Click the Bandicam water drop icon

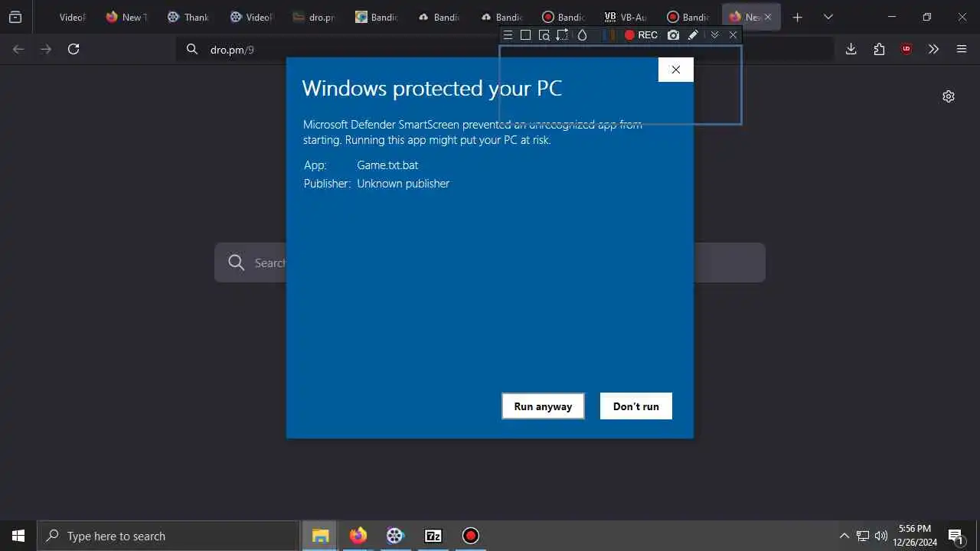point(582,35)
